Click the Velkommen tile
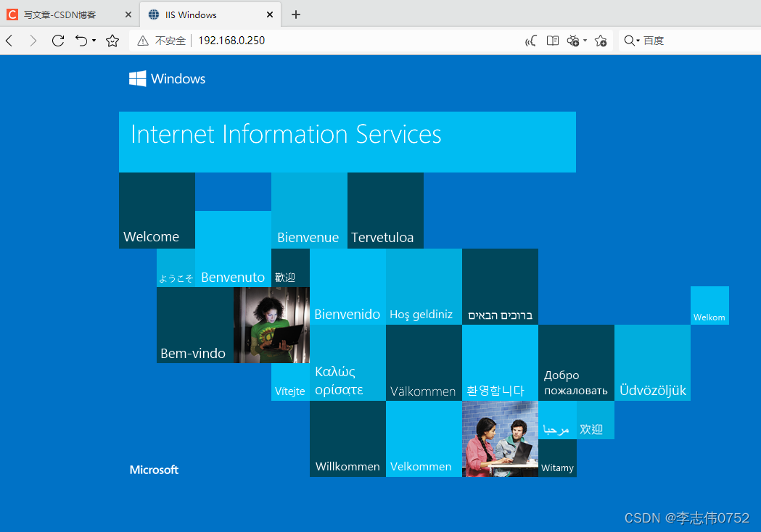 [x=424, y=439]
